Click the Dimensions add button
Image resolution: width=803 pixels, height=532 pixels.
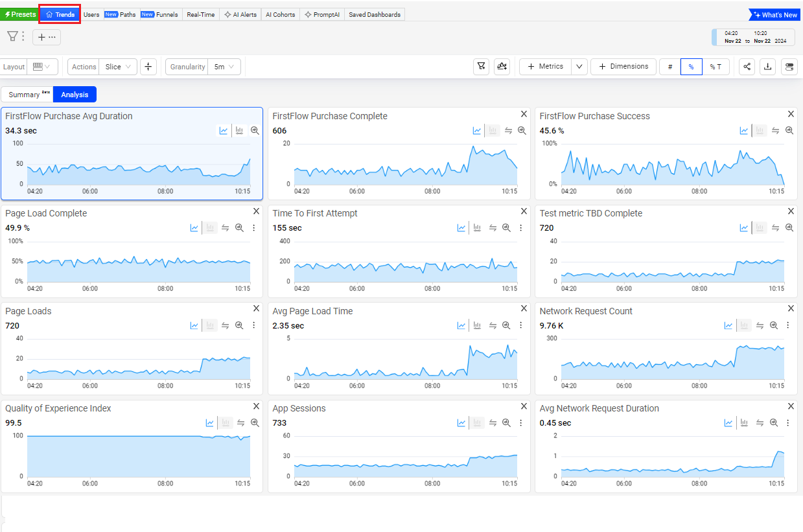pos(623,67)
